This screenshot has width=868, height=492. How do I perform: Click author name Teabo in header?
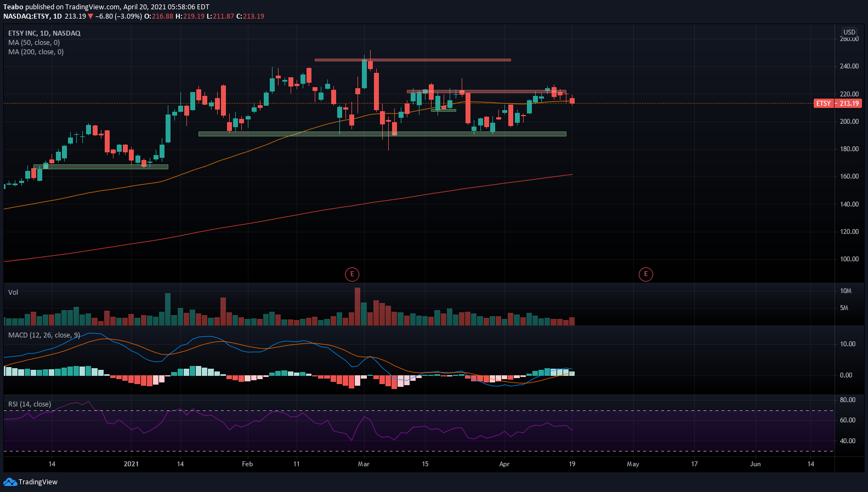point(13,7)
